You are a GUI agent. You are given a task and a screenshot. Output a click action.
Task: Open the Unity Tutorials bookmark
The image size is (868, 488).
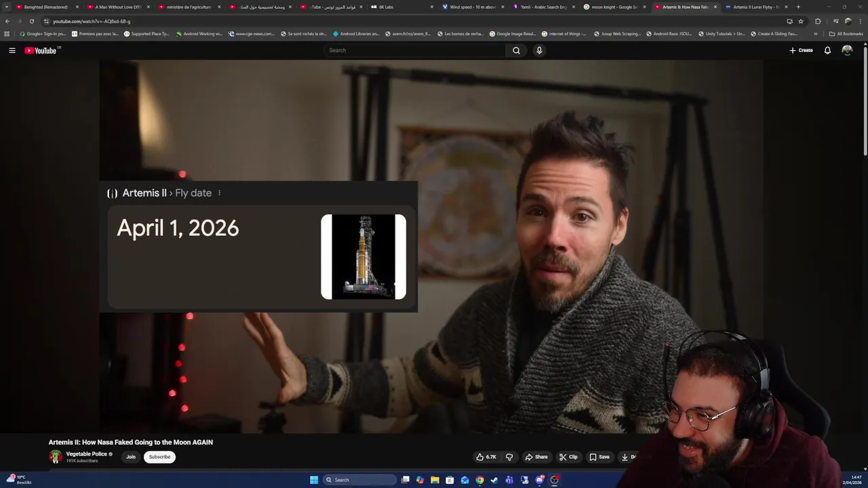coord(722,33)
